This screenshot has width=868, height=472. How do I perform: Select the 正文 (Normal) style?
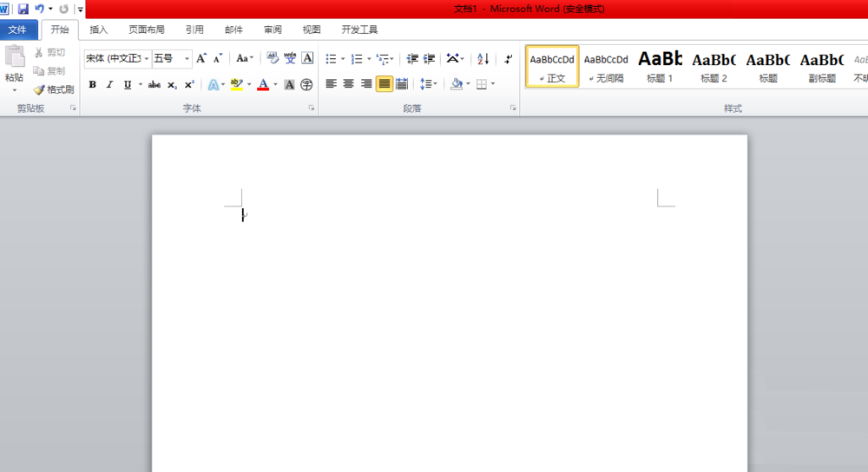tap(552, 67)
